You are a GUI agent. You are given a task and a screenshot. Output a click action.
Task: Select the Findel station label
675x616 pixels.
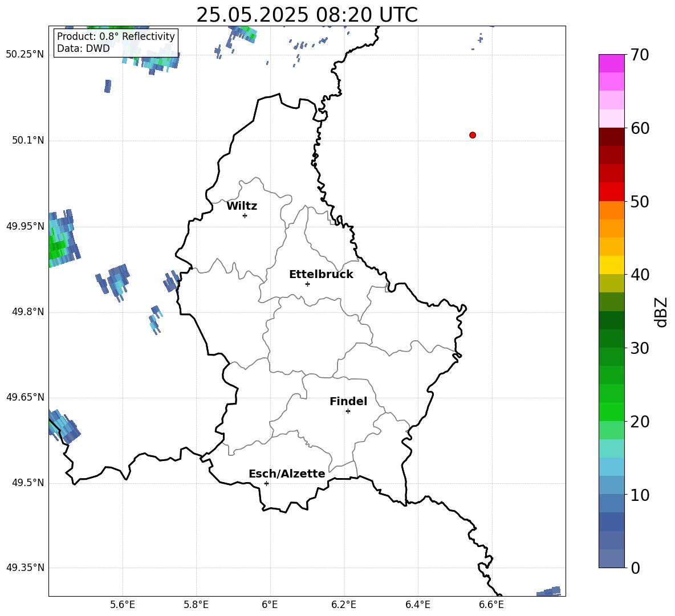(x=348, y=401)
